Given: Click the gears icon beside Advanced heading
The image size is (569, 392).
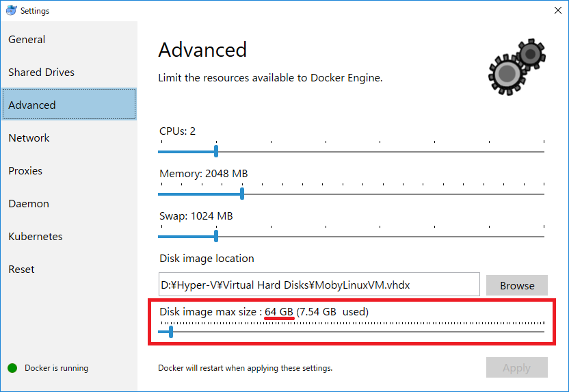Looking at the screenshot, I should click(517, 64).
